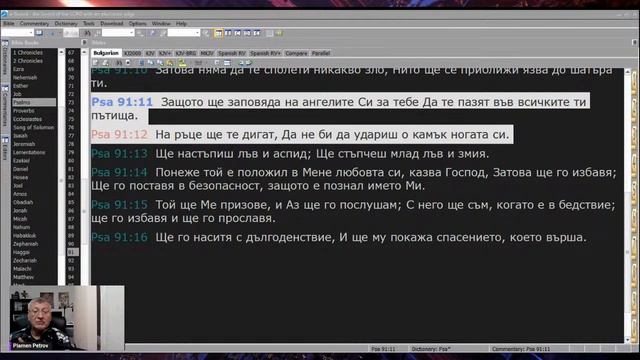Open the first combo box in main toolbar
Viewport: 640px width, 360px height.
click(18, 33)
